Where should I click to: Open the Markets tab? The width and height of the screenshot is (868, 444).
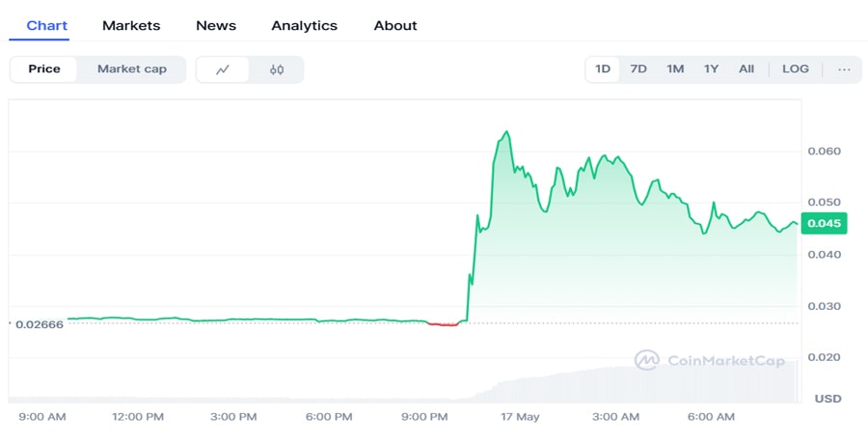pos(131,25)
